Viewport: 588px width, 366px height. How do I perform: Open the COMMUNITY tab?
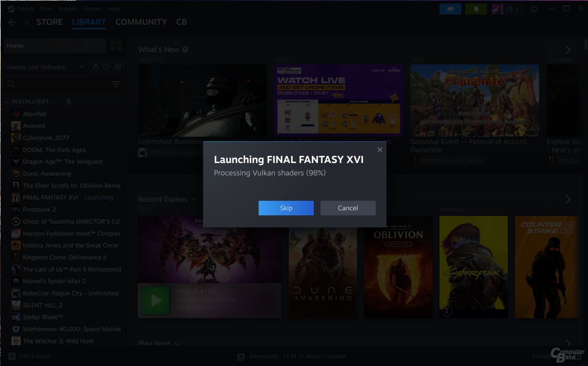(x=141, y=22)
